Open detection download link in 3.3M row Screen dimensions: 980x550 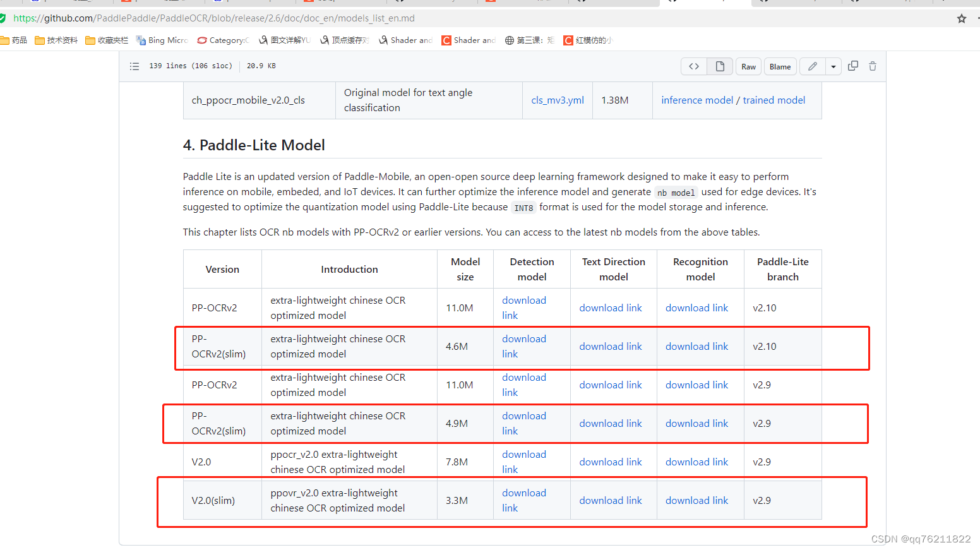point(524,501)
